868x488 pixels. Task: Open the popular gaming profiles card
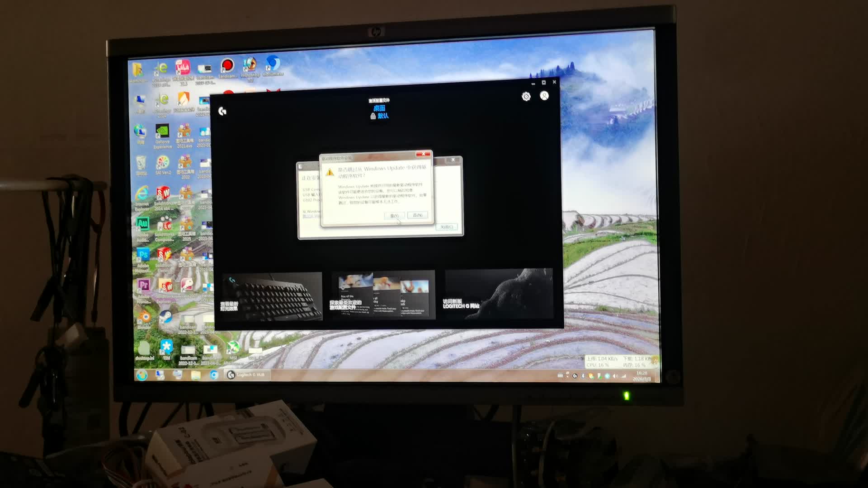(383, 295)
